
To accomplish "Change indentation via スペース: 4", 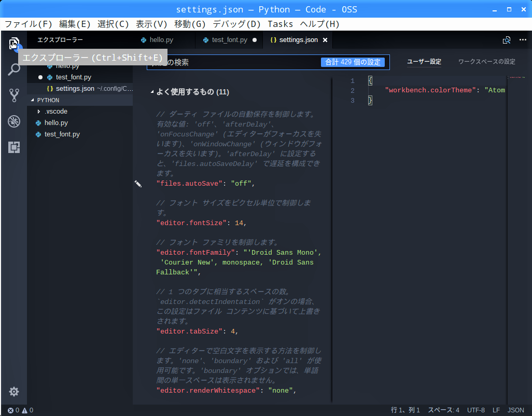I will 444,410.
